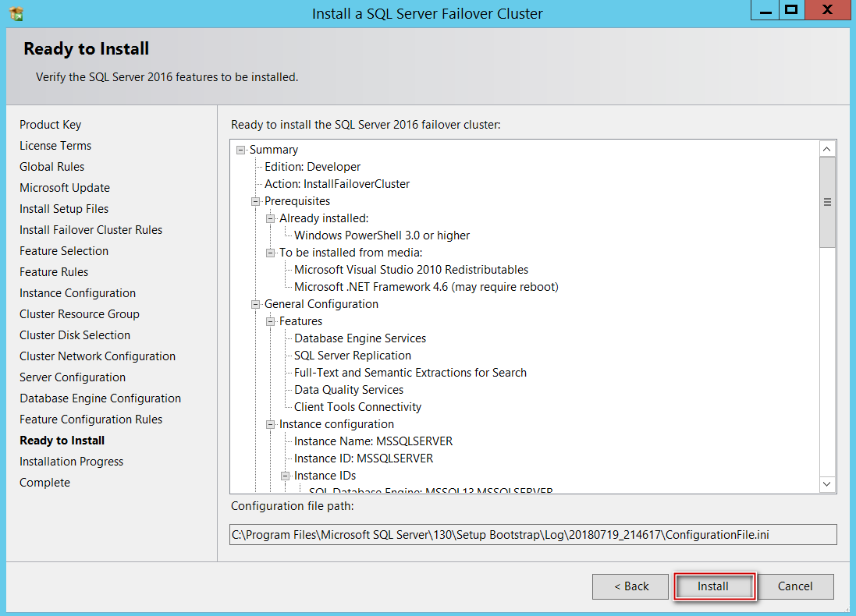
Task: Select Full-Text and Semantic Extractions row
Action: pyautogui.click(x=410, y=373)
